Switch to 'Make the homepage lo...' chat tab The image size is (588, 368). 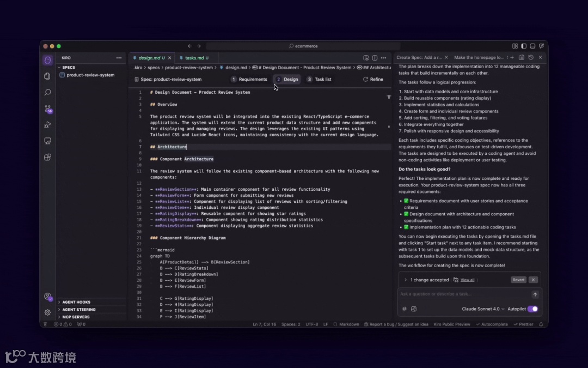tap(479, 57)
